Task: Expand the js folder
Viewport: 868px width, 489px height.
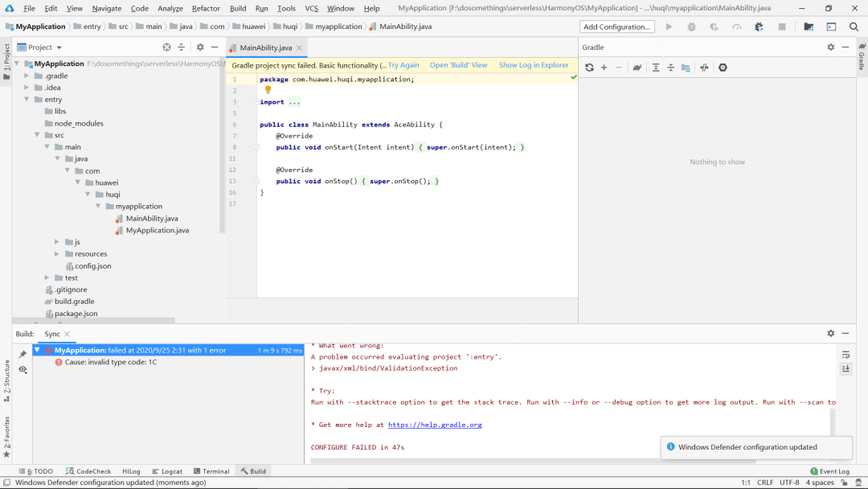Action: [57, 242]
